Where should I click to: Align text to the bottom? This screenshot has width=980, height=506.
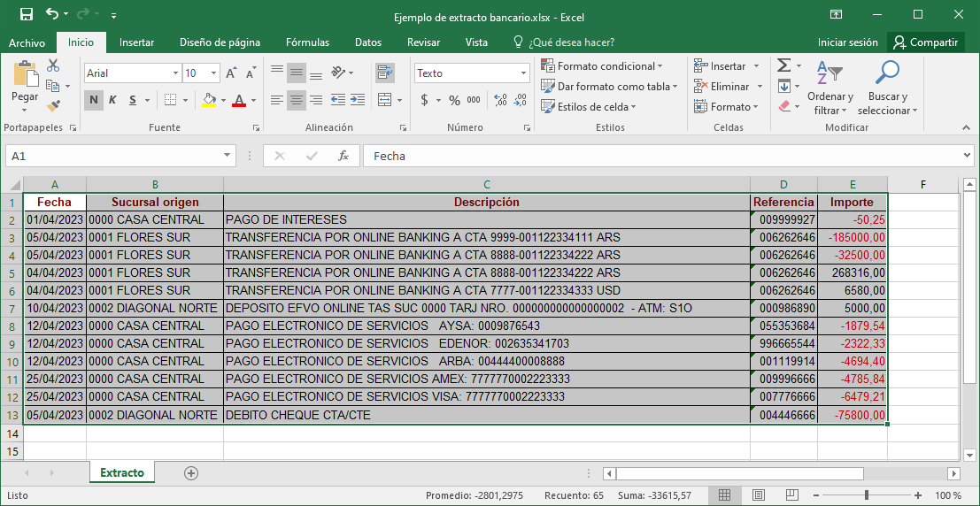[x=316, y=73]
